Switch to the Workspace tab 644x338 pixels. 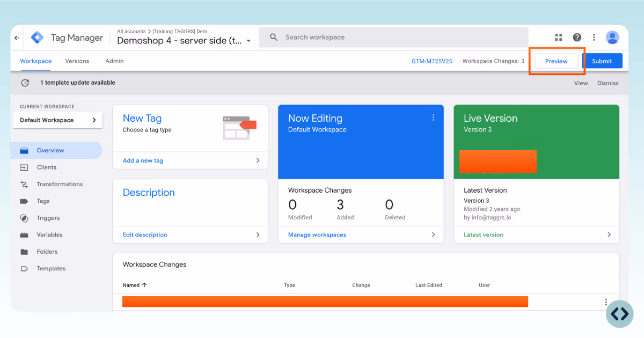pyautogui.click(x=36, y=61)
